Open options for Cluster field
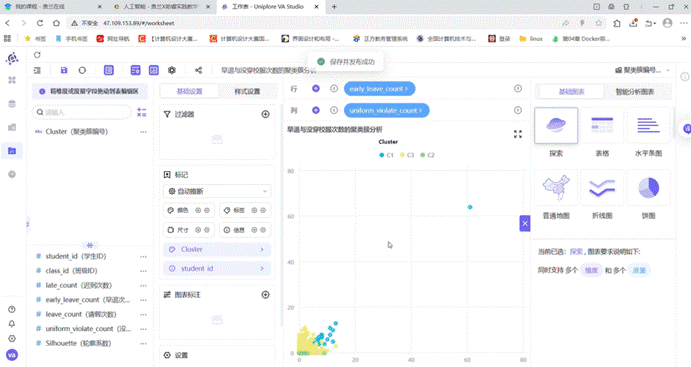Image resolution: width=691 pixels, height=367 pixels. pyautogui.click(x=143, y=132)
